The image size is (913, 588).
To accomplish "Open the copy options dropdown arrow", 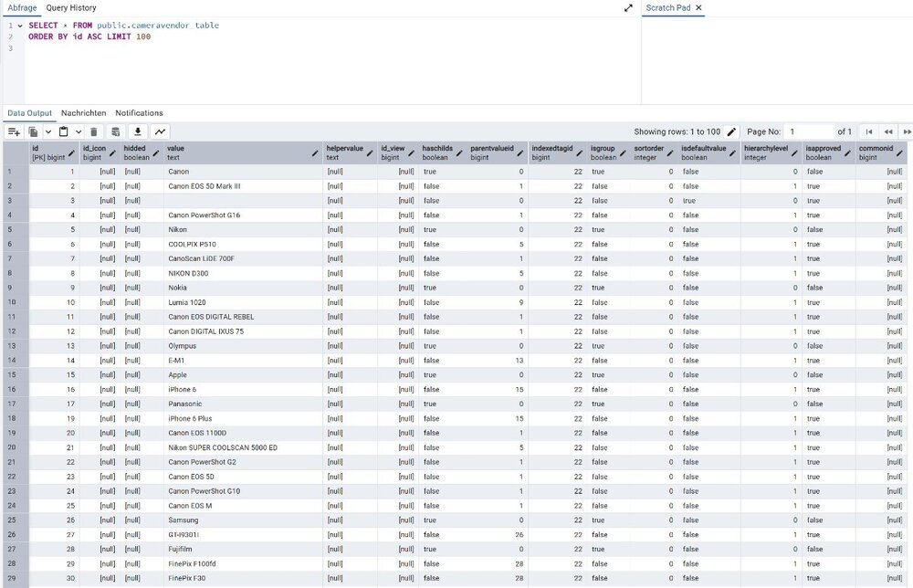I will 47,132.
